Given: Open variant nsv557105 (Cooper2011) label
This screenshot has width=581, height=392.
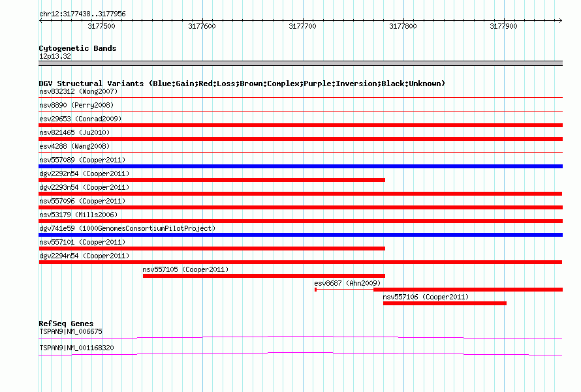Looking at the screenshot, I should point(185,269).
